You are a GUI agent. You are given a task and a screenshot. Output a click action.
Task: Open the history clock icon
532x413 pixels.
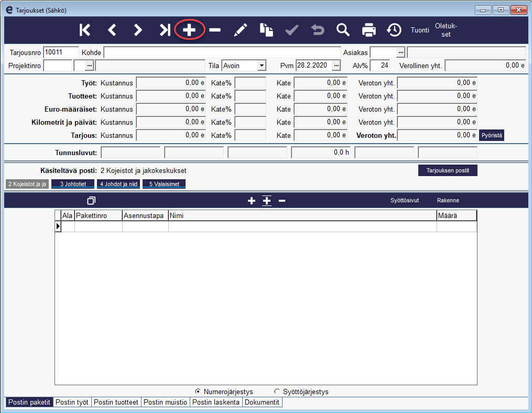point(394,30)
